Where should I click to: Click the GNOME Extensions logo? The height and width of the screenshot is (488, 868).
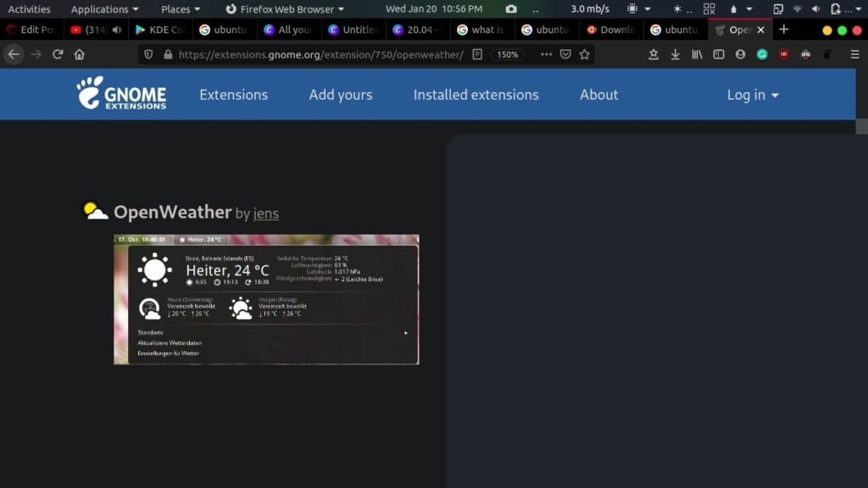121,93
